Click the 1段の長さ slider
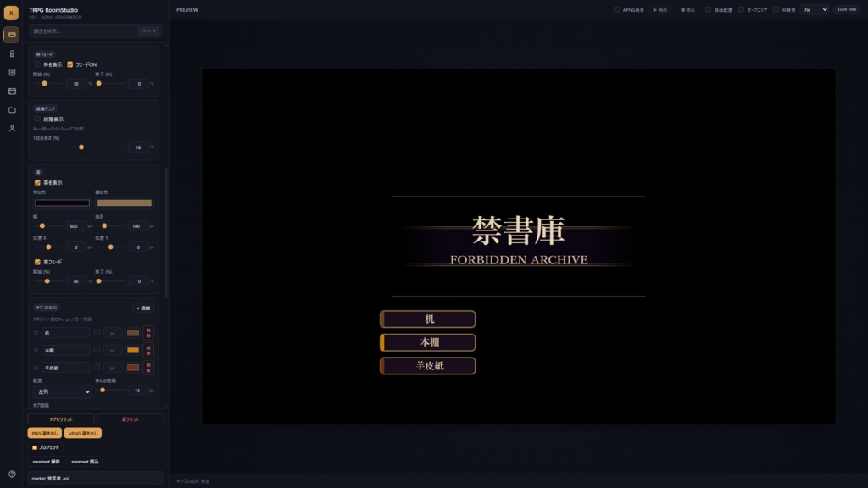This screenshot has height=488, width=868. 79,147
